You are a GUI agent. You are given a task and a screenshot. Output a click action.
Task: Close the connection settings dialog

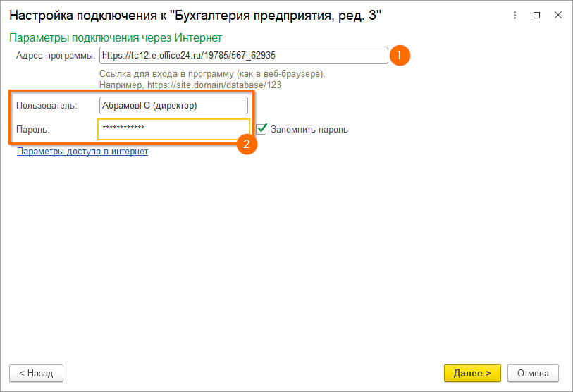(x=556, y=15)
